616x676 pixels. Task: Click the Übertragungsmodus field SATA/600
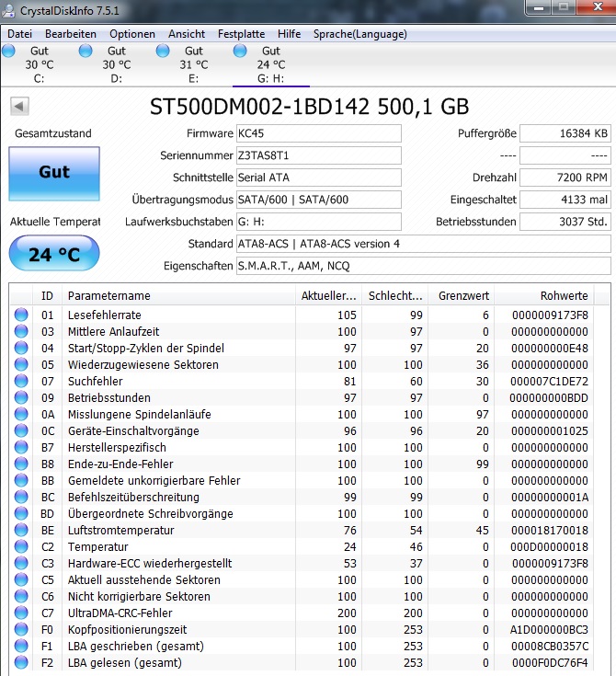(318, 200)
